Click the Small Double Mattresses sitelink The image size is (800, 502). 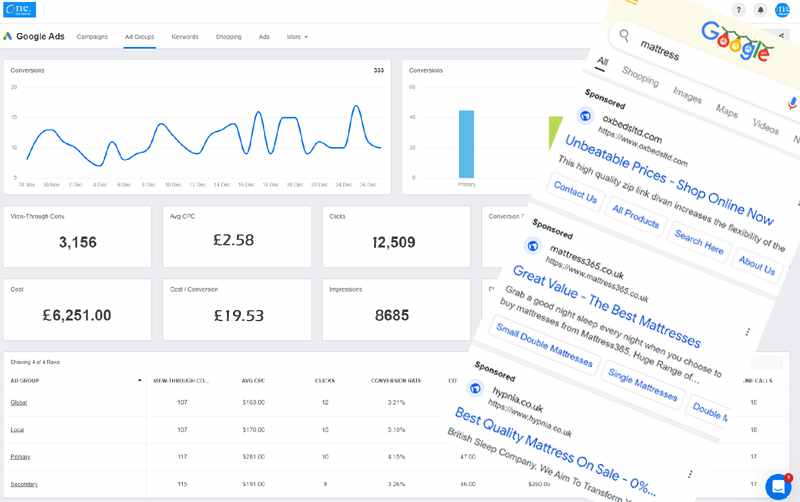tap(544, 345)
